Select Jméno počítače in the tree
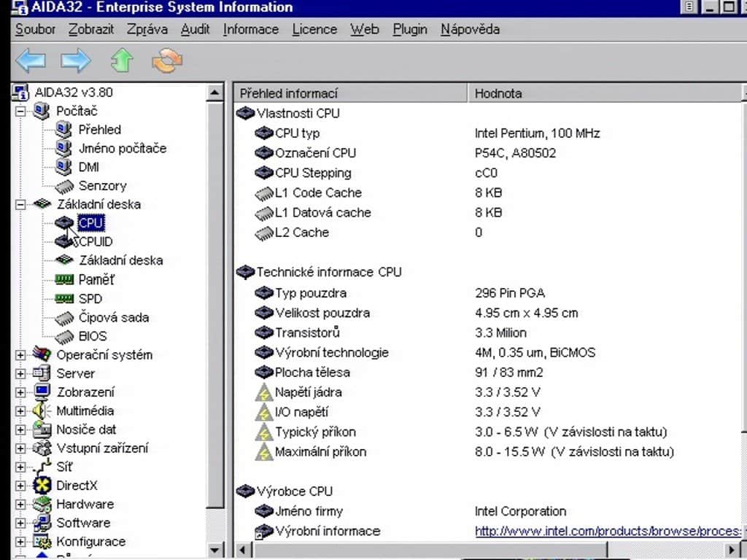The height and width of the screenshot is (560, 747). click(x=123, y=149)
